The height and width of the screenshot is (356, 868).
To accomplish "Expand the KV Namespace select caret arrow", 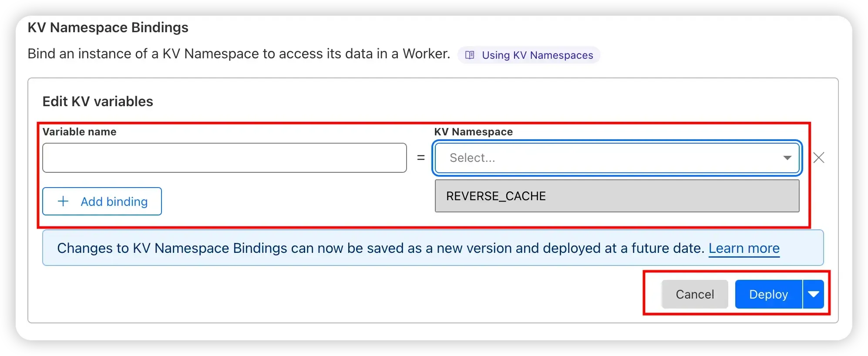I will click(x=787, y=158).
